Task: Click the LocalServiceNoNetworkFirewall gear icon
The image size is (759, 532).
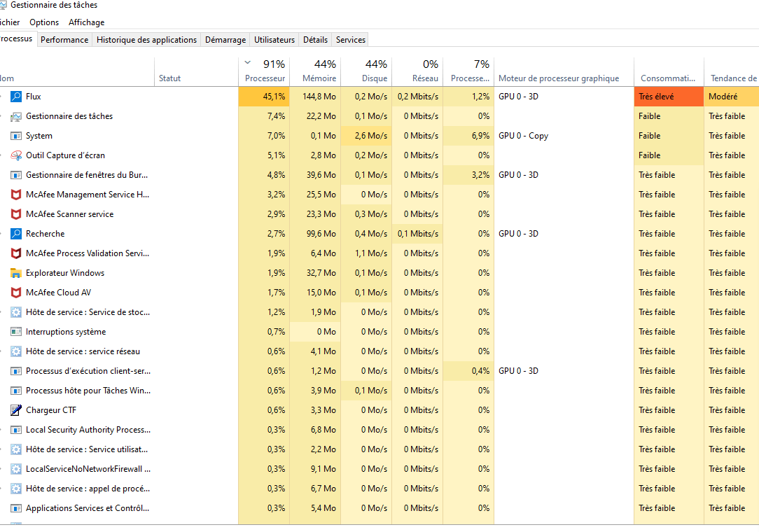Action: (16, 469)
